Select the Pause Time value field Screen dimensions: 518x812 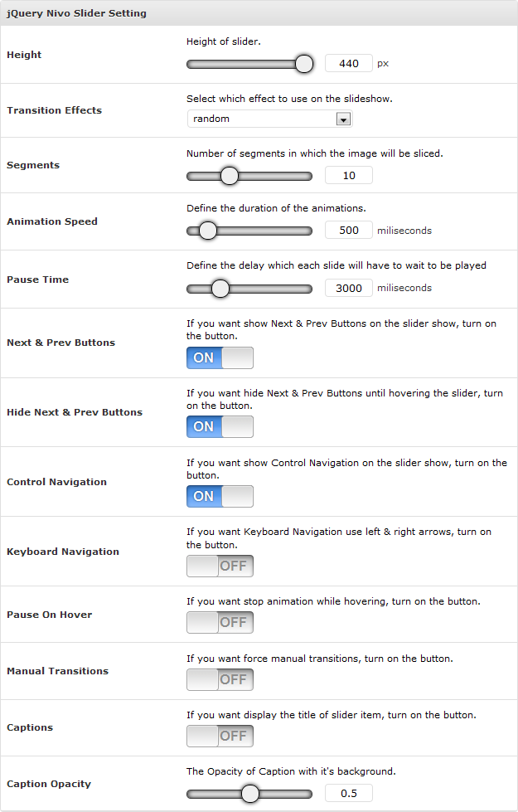pyautogui.click(x=348, y=288)
